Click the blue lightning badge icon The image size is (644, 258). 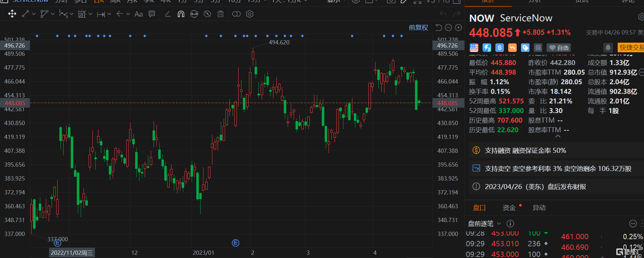click(x=487, y=48)
